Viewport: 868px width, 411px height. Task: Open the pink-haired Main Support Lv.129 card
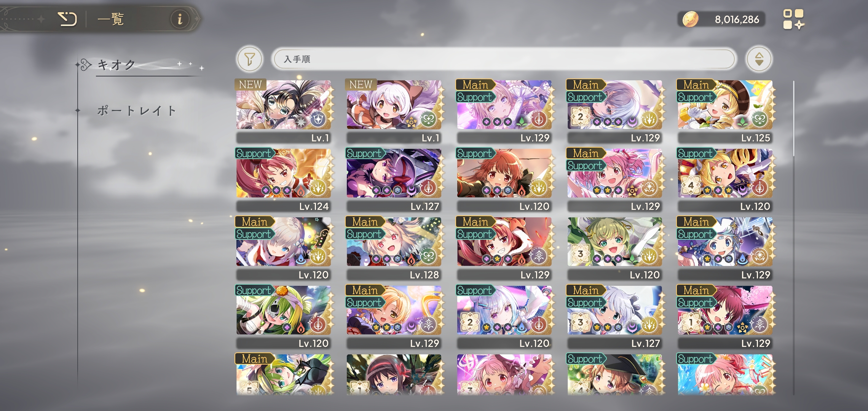(615, 179)
